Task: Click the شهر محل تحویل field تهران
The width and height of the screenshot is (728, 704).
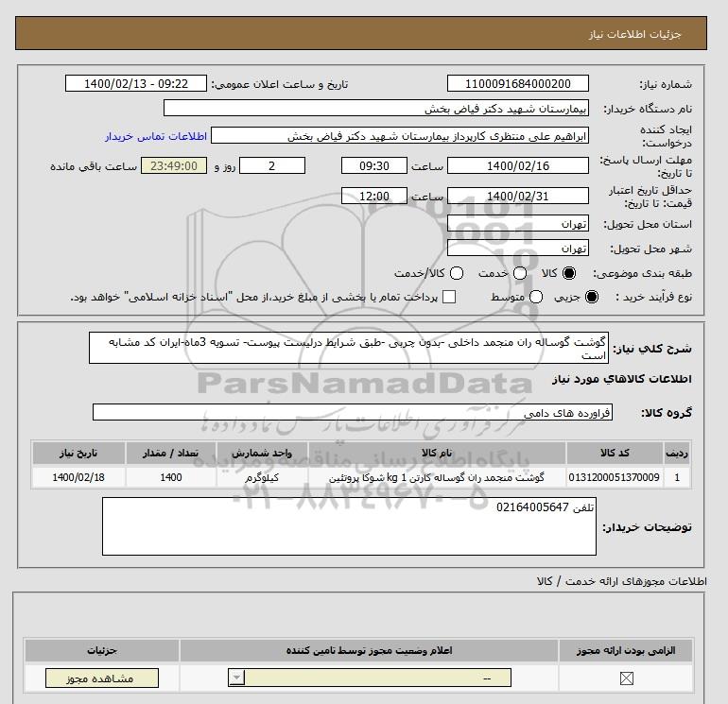Action: point(518,249)
